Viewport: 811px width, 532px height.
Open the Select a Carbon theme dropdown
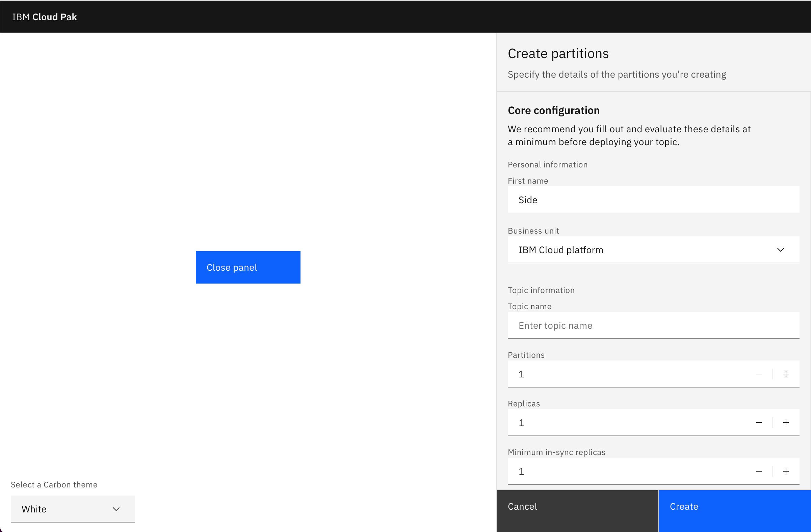(73, 509)
